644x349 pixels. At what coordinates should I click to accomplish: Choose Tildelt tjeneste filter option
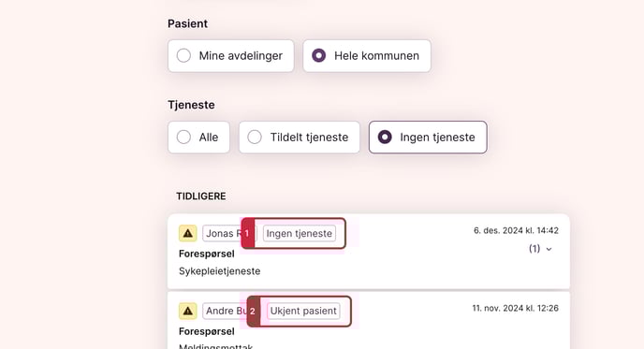[300, 138]
